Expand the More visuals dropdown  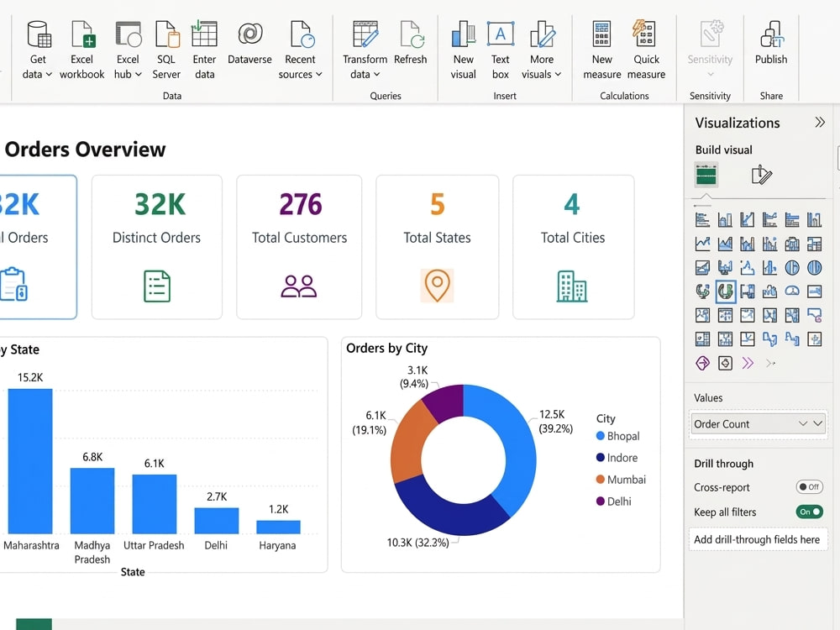pos(542,50)
